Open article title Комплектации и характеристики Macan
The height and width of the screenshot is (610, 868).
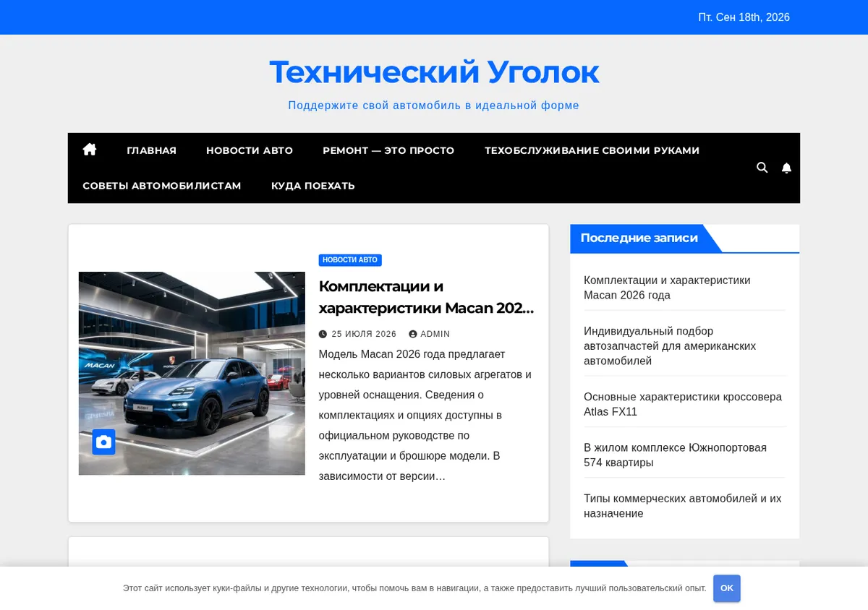(x=427, y=297)
